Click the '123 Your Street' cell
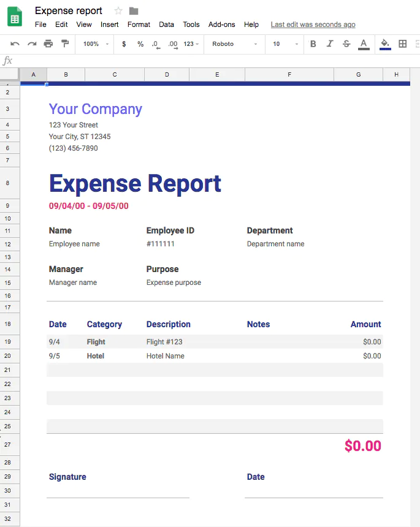This screenshot has height=527, width=420. [x=74, y=125]
